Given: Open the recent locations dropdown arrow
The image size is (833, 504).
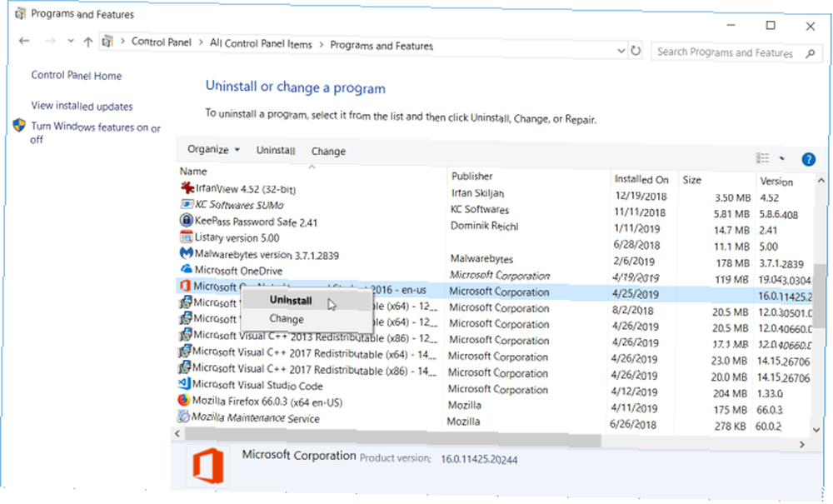Looking at the screenshot, I should coord(71,41).
